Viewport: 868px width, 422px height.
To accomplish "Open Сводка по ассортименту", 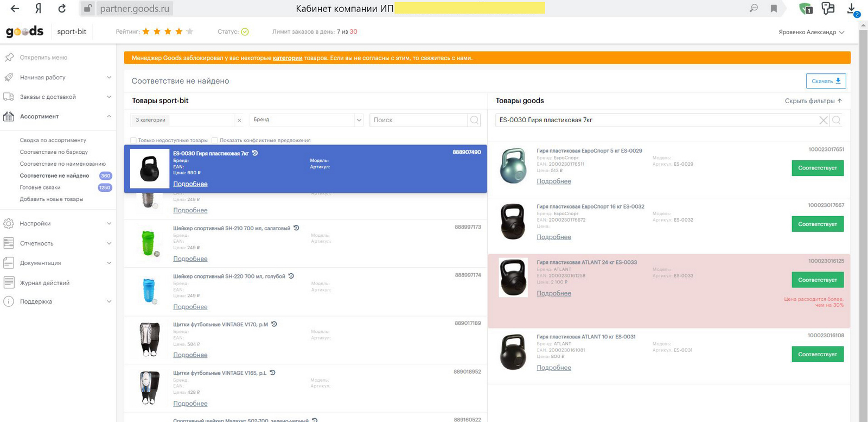I will 53,140.
